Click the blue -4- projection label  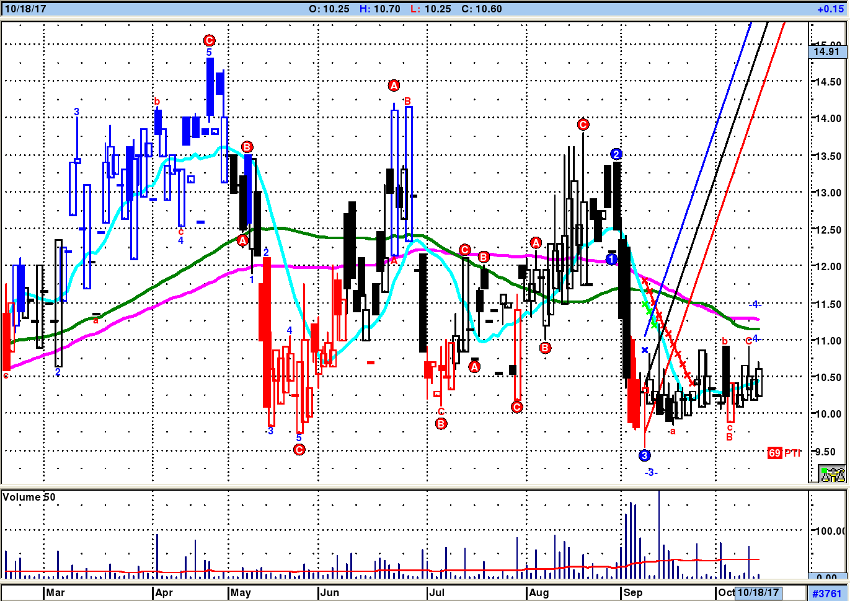[x=755, y=304]
